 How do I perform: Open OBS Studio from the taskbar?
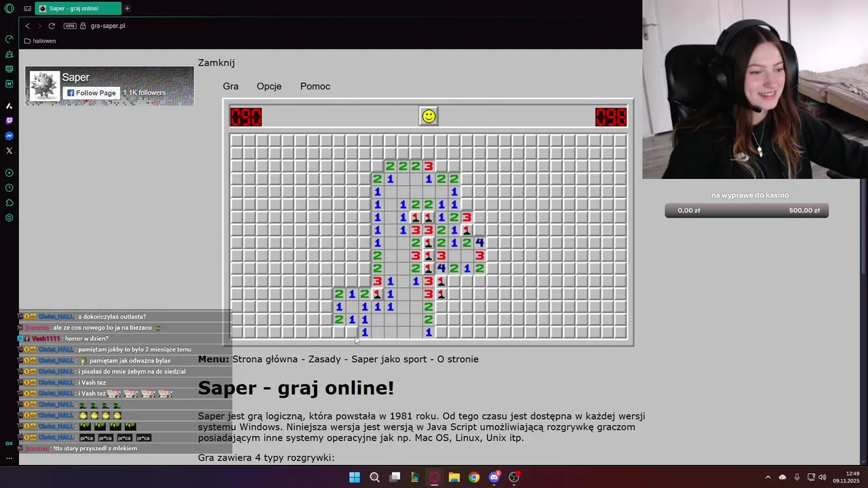(514, 477)
